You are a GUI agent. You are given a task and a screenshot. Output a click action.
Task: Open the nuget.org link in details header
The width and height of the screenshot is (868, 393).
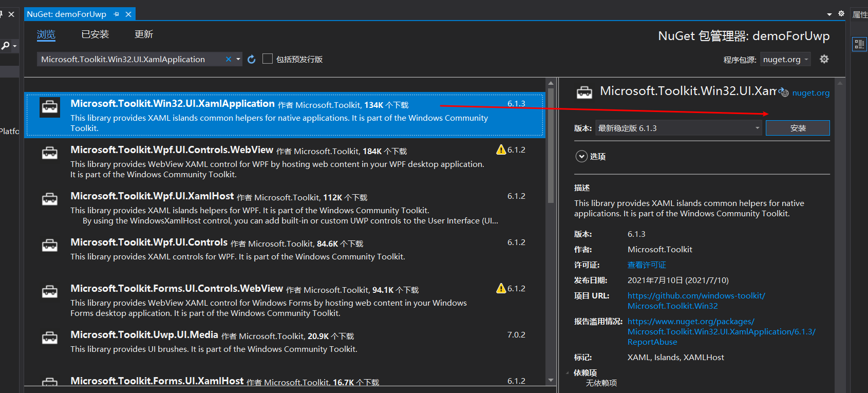(x=811, y=93)
